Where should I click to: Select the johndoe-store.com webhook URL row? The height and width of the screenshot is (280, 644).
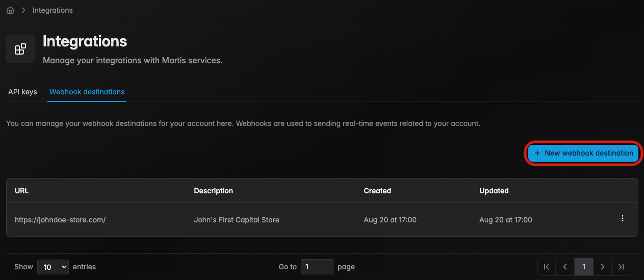point(60,220)
